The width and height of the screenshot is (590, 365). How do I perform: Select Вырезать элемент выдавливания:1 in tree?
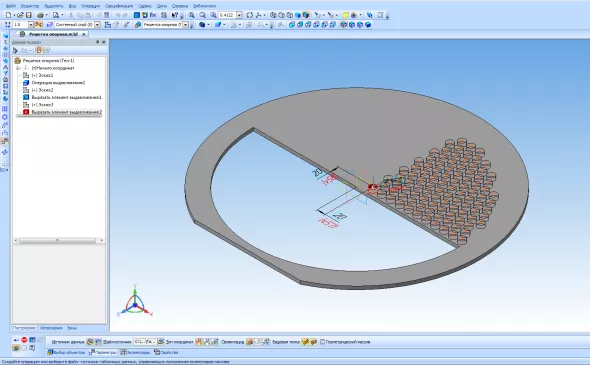point(66,97)
